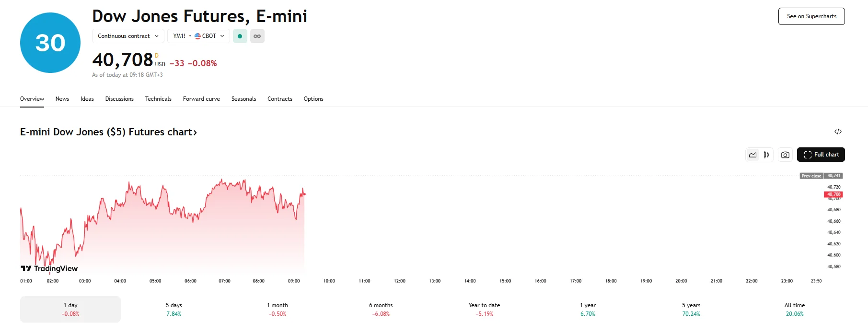This screenshot has width=868, height=324.
Task: Switch to the Technicals tab
Action: (x=158, y=99)
